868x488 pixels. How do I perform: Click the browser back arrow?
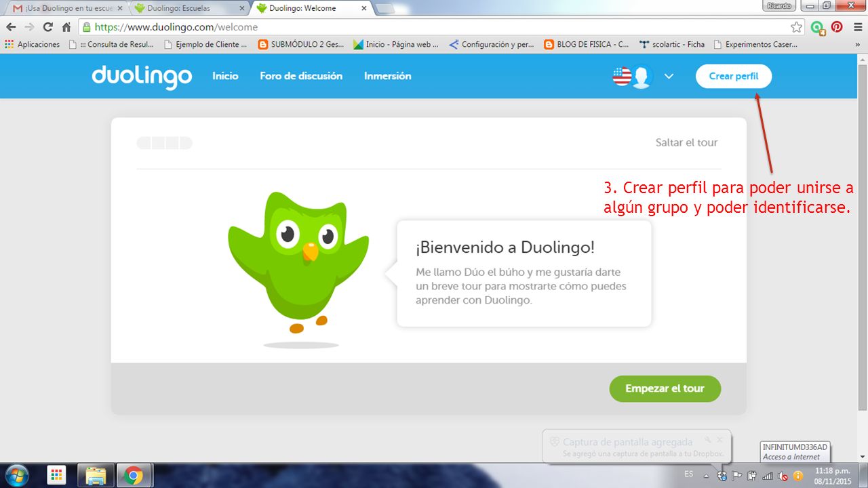coord(11,27)
